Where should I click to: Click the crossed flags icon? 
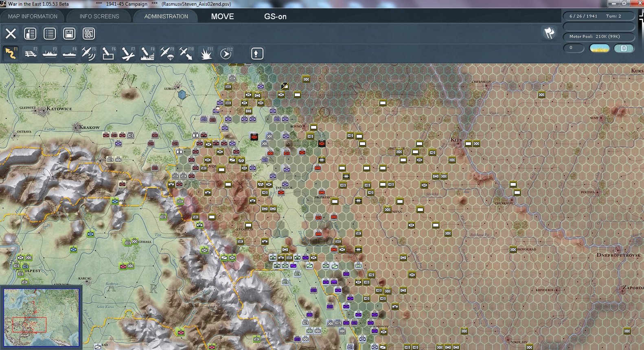(x=549, y=33)
